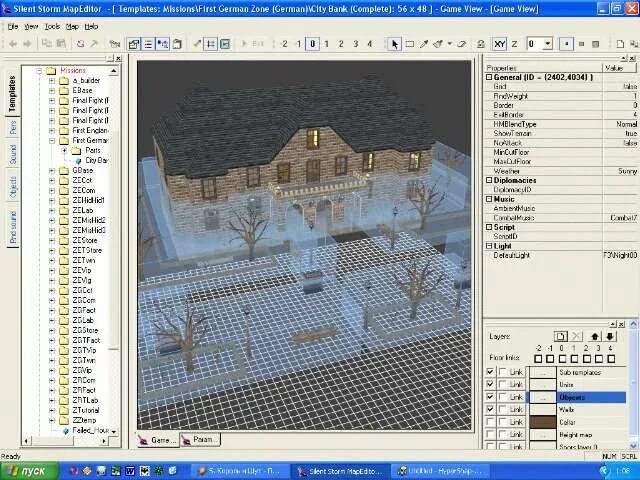
Task: Choose the rectangle selection tool
Action: coord(410,44)
